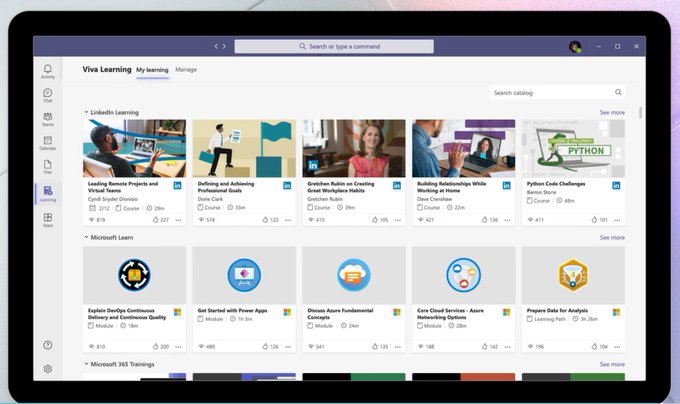Open the Settings gear icon

pos(48,368)
